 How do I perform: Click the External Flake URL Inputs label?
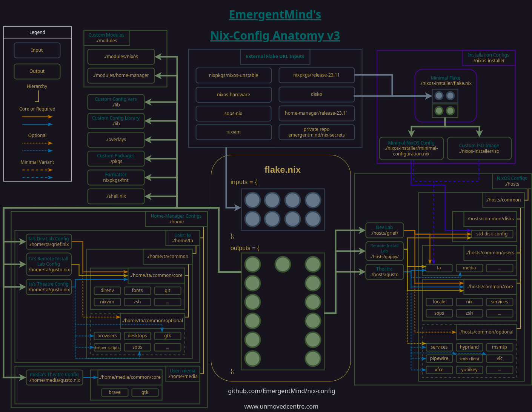click(275, 57)
